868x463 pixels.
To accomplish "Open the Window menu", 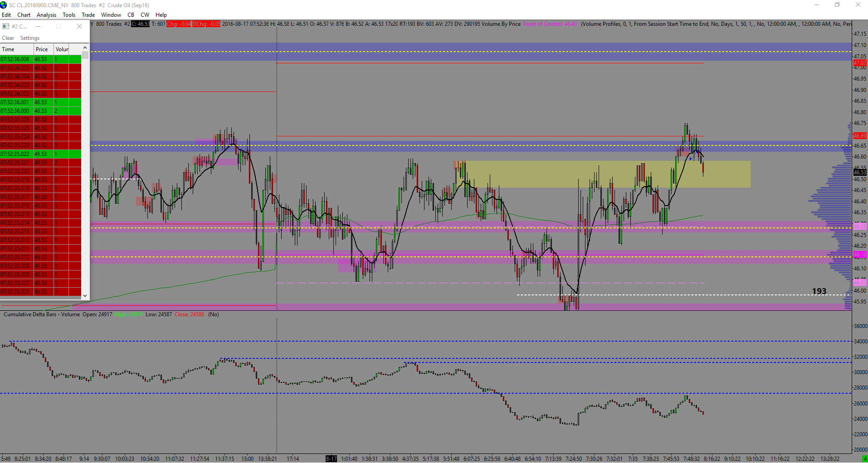I will (x=111, y=15).
